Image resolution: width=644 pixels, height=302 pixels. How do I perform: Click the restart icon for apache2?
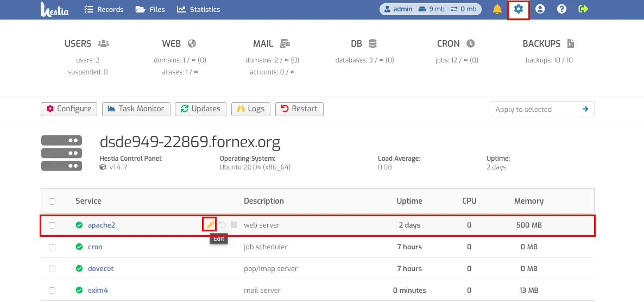(x=222, y=225)
